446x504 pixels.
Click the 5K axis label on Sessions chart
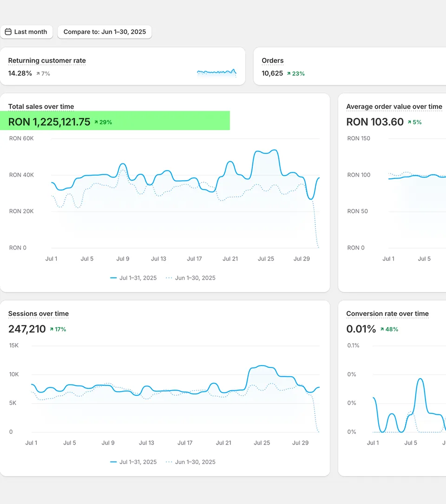(x=13, y=403)
